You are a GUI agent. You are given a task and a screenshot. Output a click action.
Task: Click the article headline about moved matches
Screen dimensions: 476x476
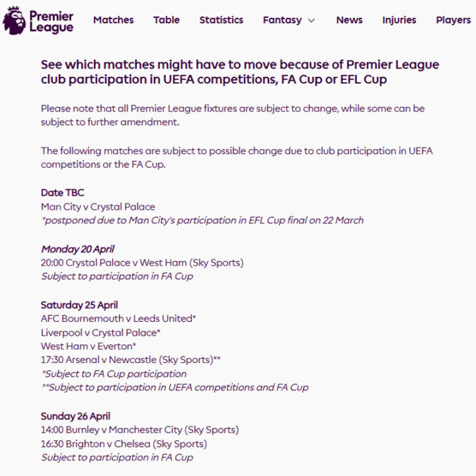coord(240,72)
